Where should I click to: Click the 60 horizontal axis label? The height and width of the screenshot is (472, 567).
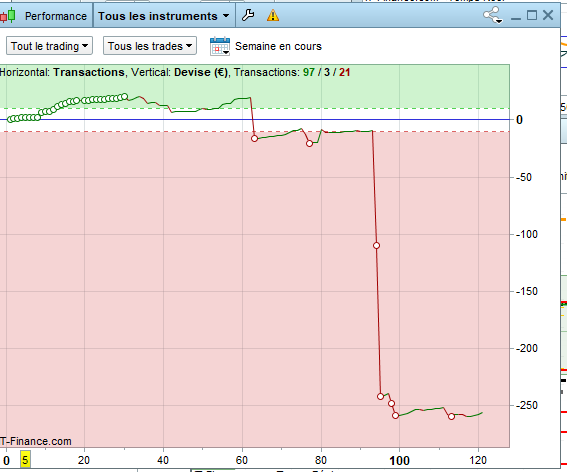(x=242, y=460)
